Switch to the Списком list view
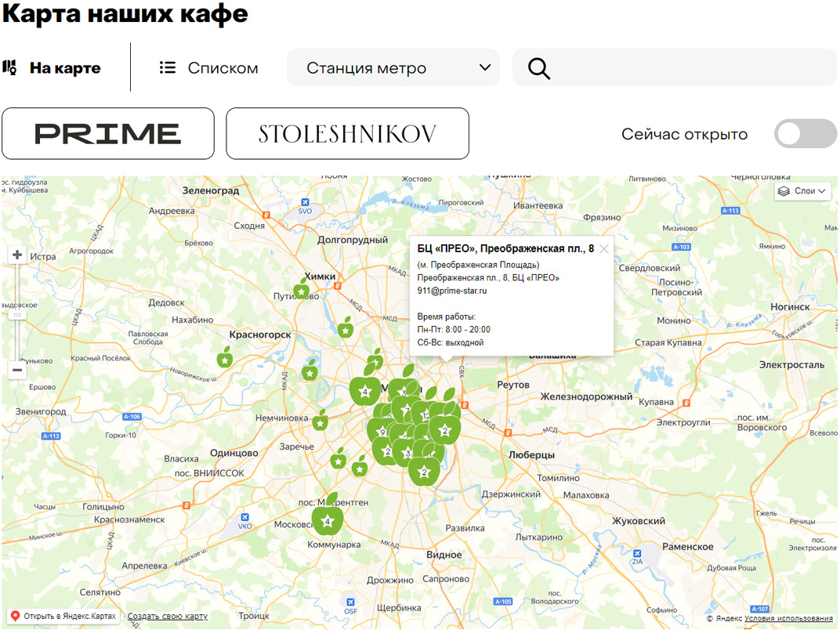The width and height of the screenshot is (840, 633). coord(208,68)
